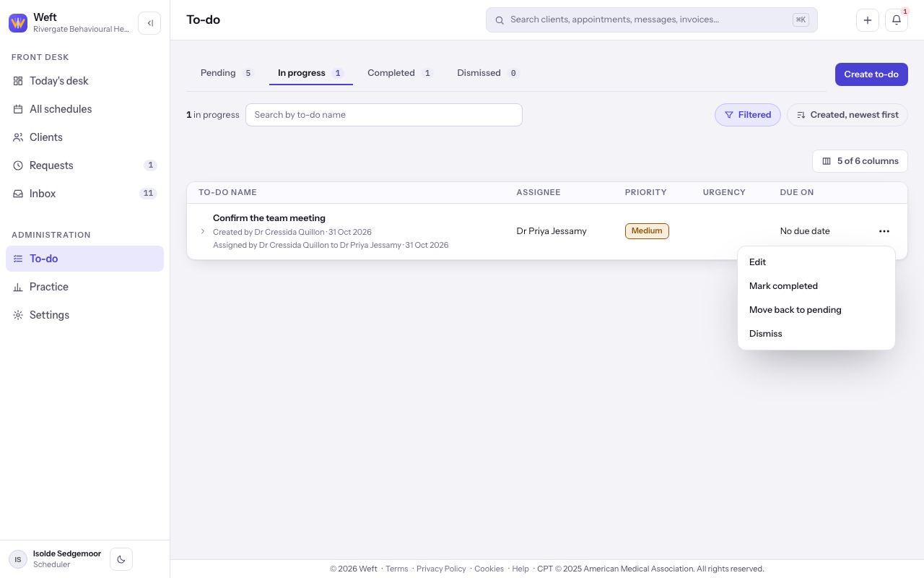Click the Search by to-do name field
The width and height of the screenshot is (924, 578).
384,115
